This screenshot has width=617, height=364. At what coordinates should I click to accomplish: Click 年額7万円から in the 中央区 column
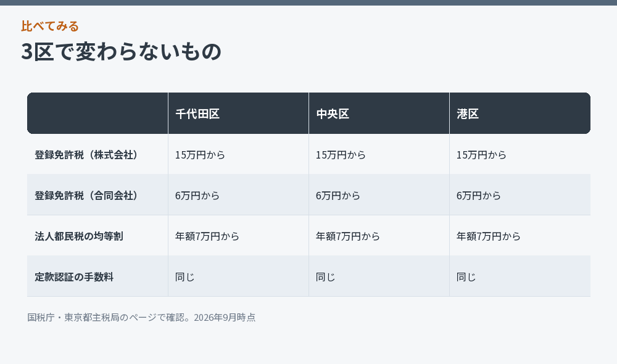click(348, 236)
